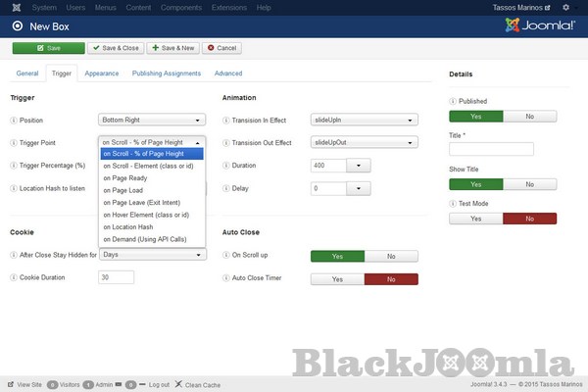Click the Joomla logo icon in top menu

click(11, 8)
